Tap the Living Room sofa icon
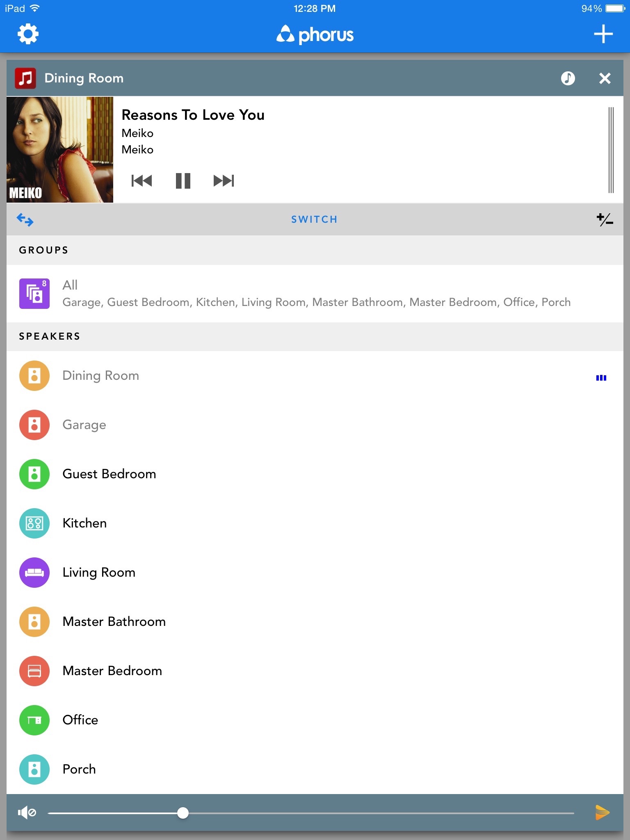Viewport: 630px width, 840px height. coord(34,573)
